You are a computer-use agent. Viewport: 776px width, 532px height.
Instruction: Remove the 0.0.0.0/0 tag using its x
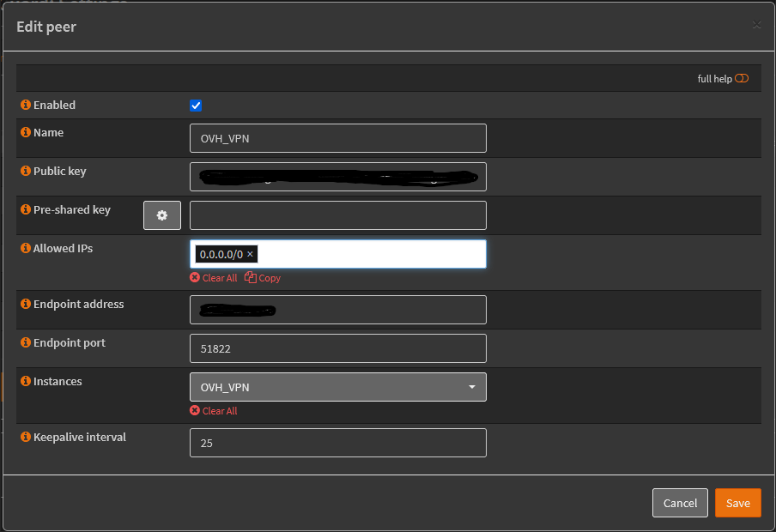point(250,255)
